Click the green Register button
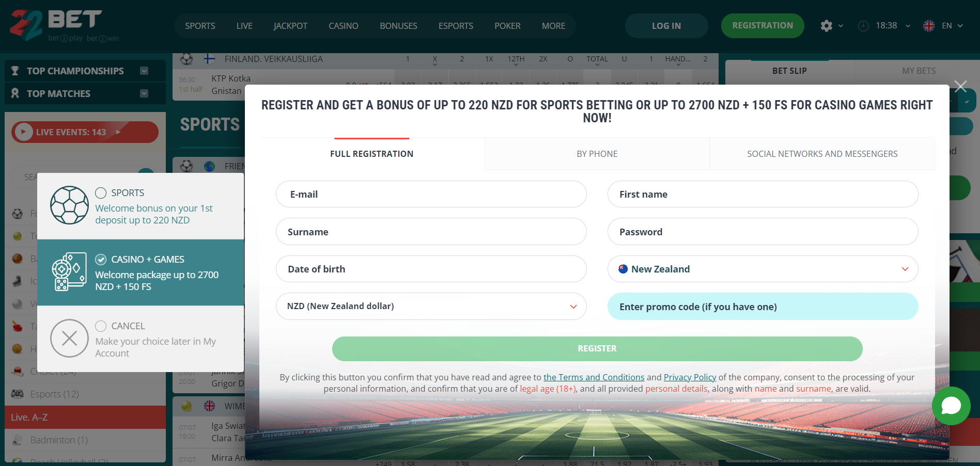980x466 pixels. pyautogui.click(x=597, y=348)
